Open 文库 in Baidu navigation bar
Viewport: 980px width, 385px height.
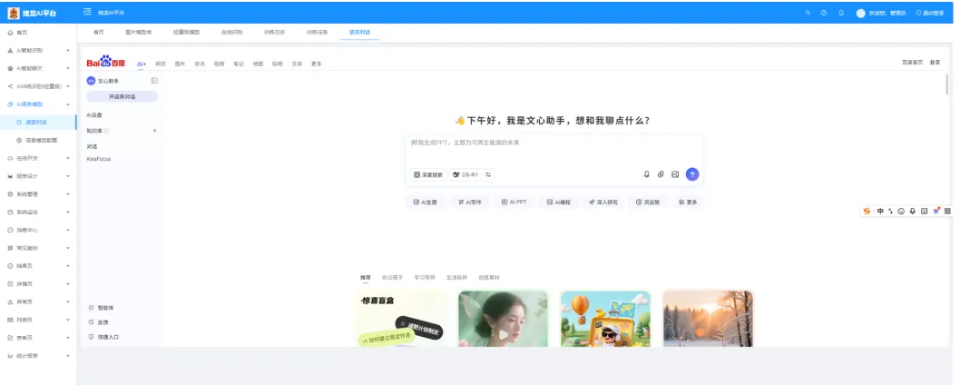pyautogui.click(x=296, y=64)
